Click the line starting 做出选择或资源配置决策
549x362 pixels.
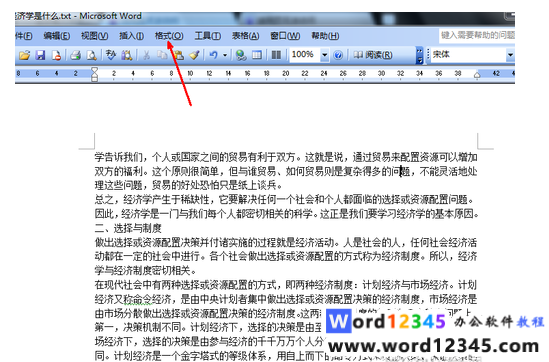[x=286, y=242]
